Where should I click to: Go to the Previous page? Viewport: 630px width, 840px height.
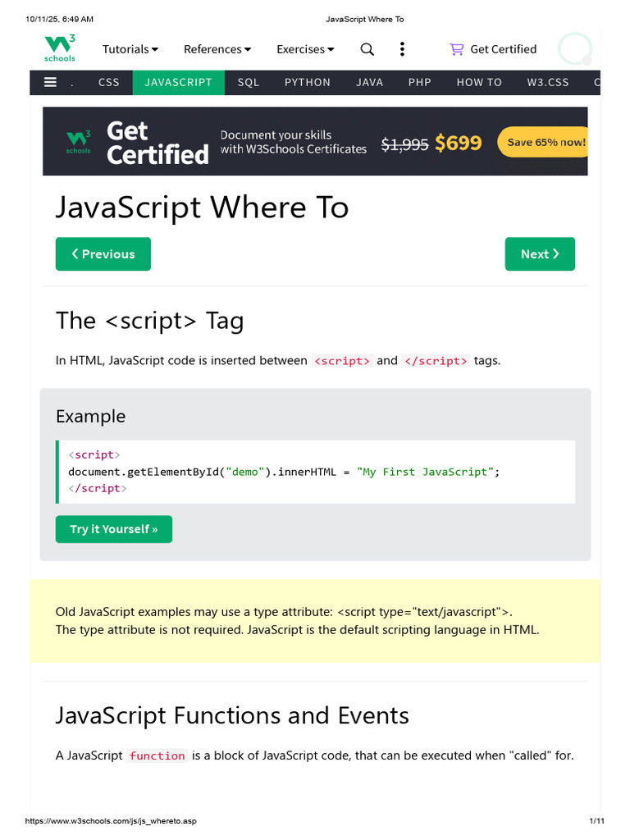[x=103, y=254]
